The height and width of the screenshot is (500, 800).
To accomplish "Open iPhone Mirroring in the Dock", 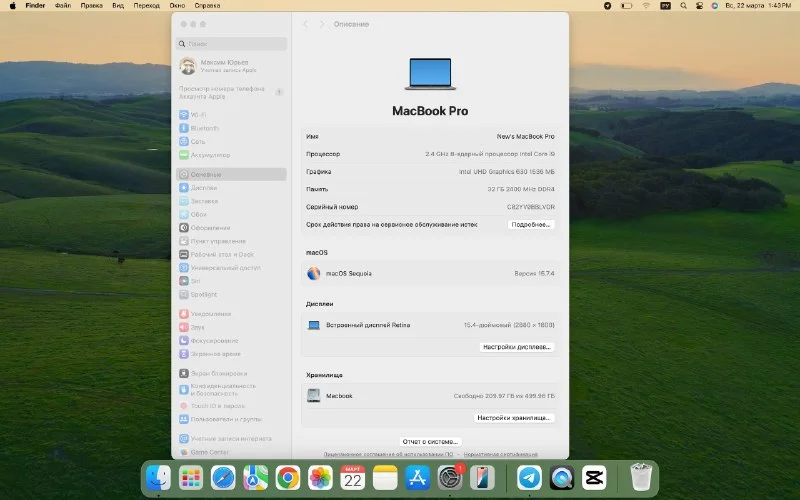I will click(x=482, y=478).
